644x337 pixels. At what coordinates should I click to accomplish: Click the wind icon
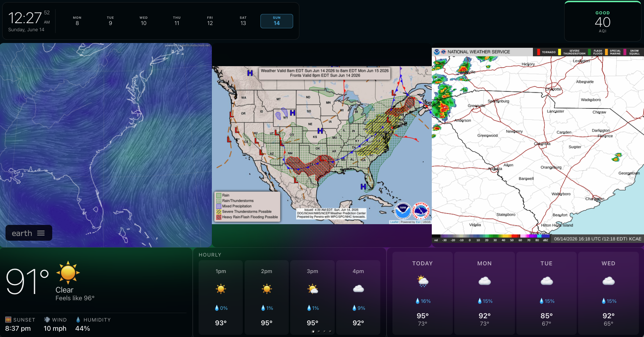tap(47, 320)
